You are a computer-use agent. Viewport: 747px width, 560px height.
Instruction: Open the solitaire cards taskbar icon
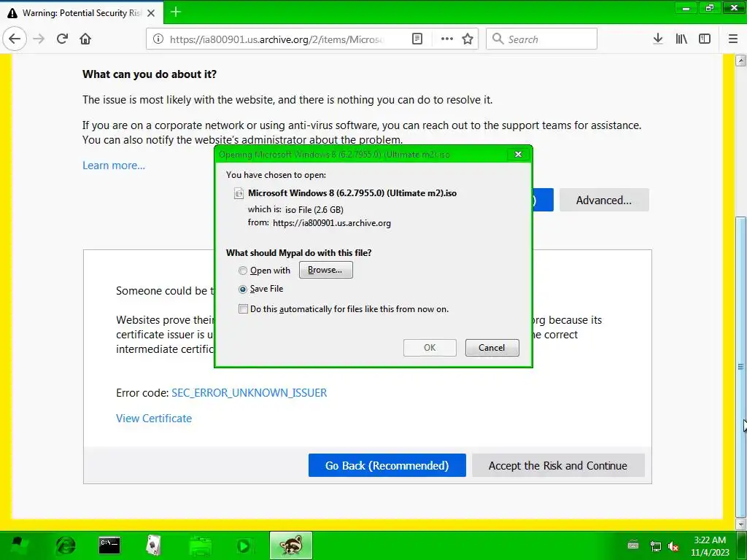click(153, 545)
